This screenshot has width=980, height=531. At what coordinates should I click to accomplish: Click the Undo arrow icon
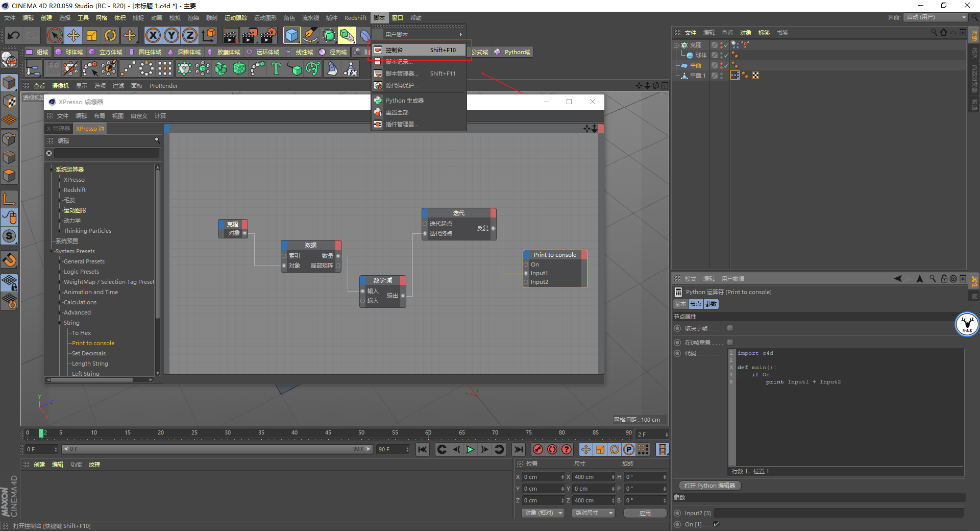point(14,35)
